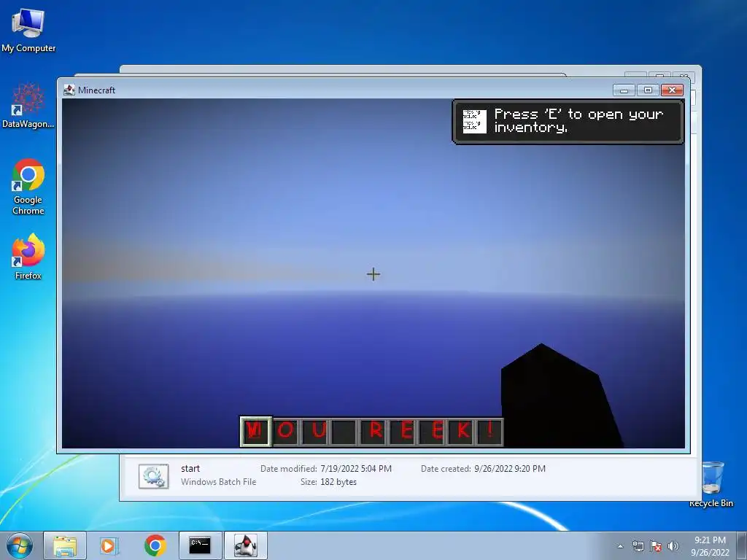The width and height of the screenshot is (747, 560).
Task: Open the My Computer desktop icon
Action: (x=28, y=29)
